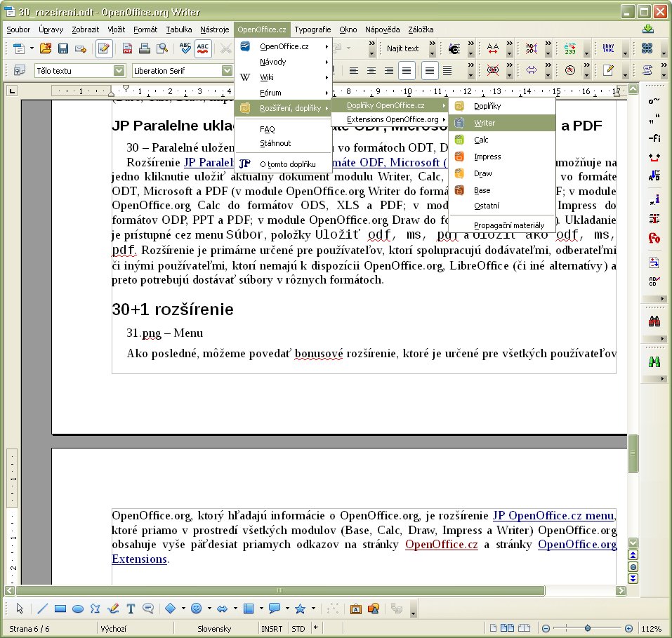672x638 pixels.
Task: Follow the Extensions hyperlink in document
Action: 139,559
